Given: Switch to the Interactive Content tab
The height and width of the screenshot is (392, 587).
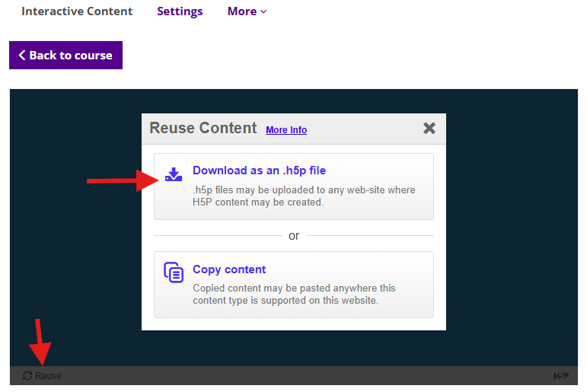Looking at the screenshot, I should (77, 11).
